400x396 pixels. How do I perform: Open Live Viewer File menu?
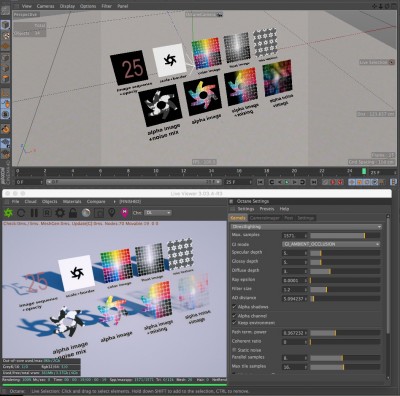(x=15, y=202)
